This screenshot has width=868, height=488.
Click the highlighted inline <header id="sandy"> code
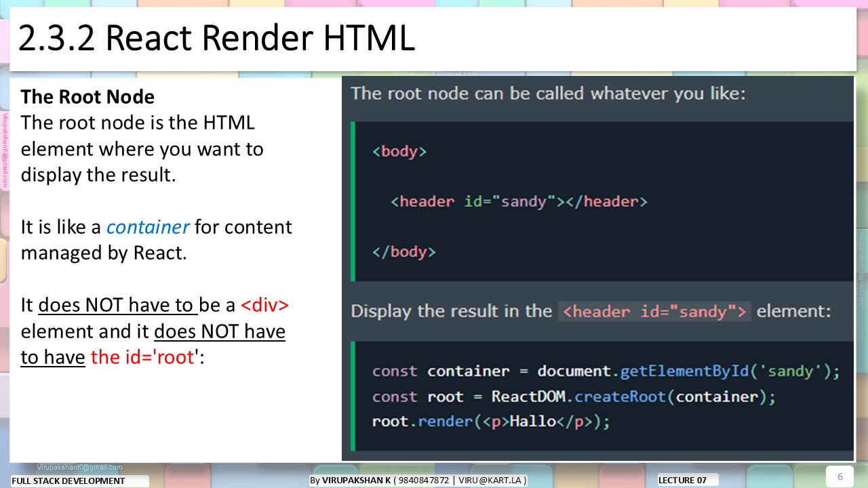(654, 311)
